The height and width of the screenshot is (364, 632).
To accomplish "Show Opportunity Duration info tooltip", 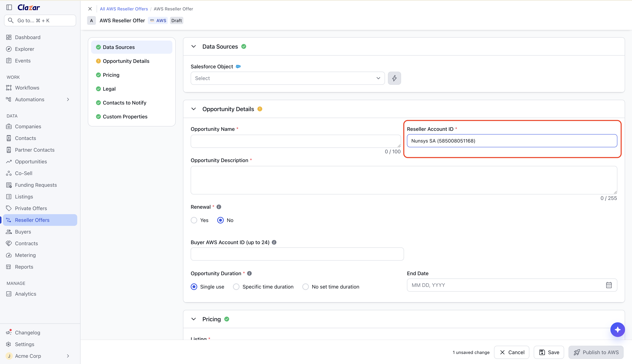I will [x=249, y=273].
